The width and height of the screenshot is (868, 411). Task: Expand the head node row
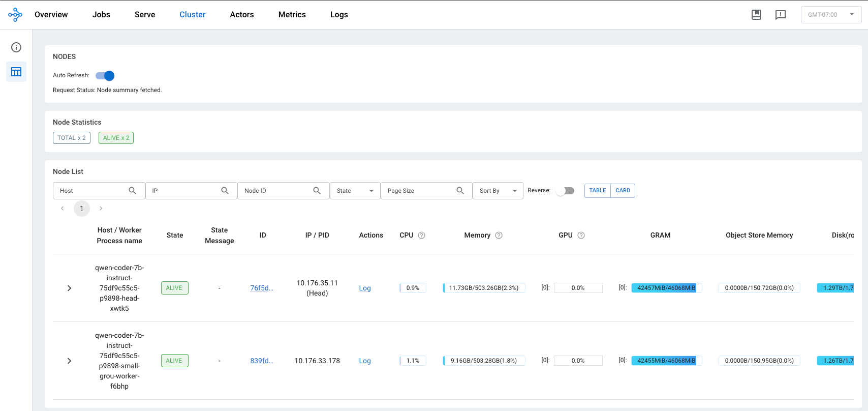coord(70,288)
